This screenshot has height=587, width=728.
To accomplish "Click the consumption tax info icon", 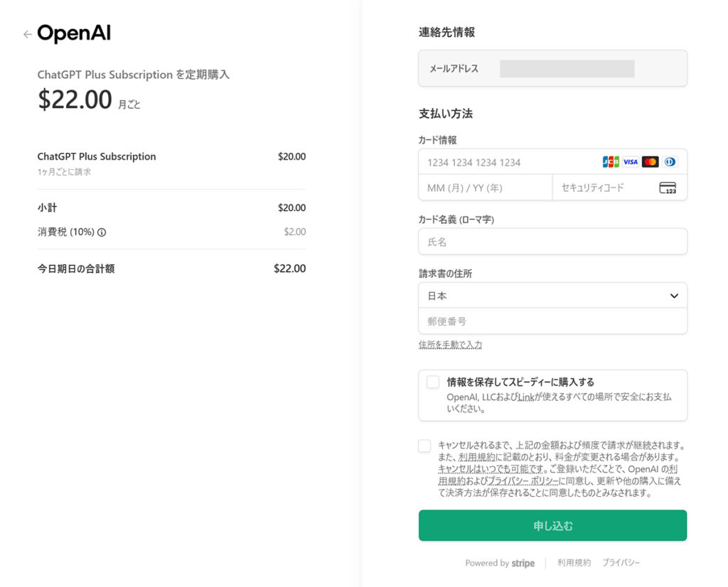I will (x=102, y=232).
